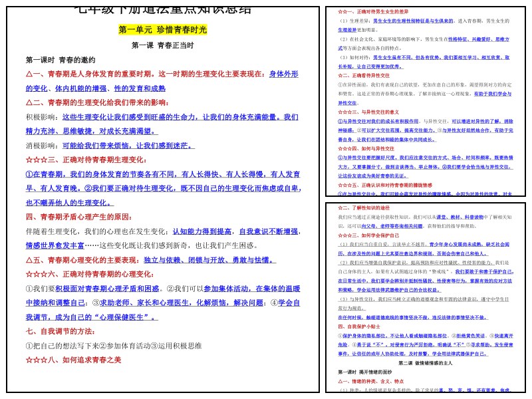Click heading '第一课时 揭开情绪的面纱'
532x399 pixels.
[364, 372]
